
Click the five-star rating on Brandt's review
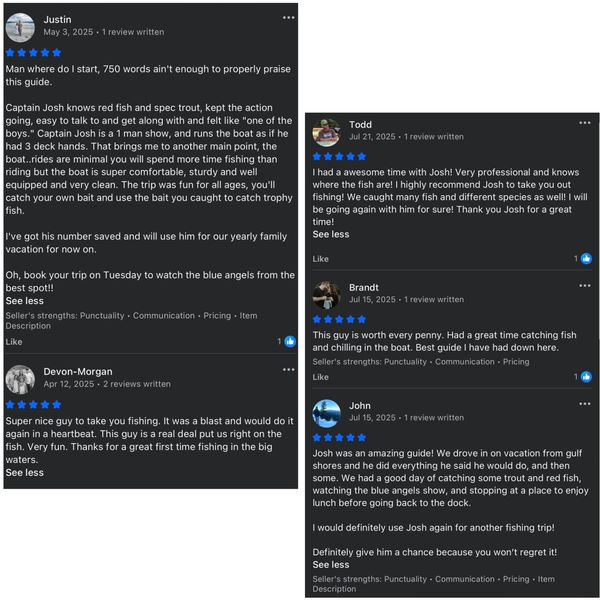click(x=339, y=319)
